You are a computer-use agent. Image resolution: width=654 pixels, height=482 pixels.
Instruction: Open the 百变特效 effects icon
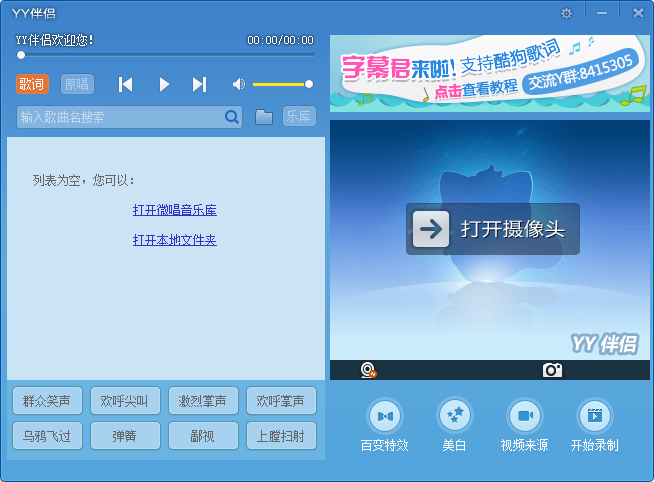(x=385, y=415)
